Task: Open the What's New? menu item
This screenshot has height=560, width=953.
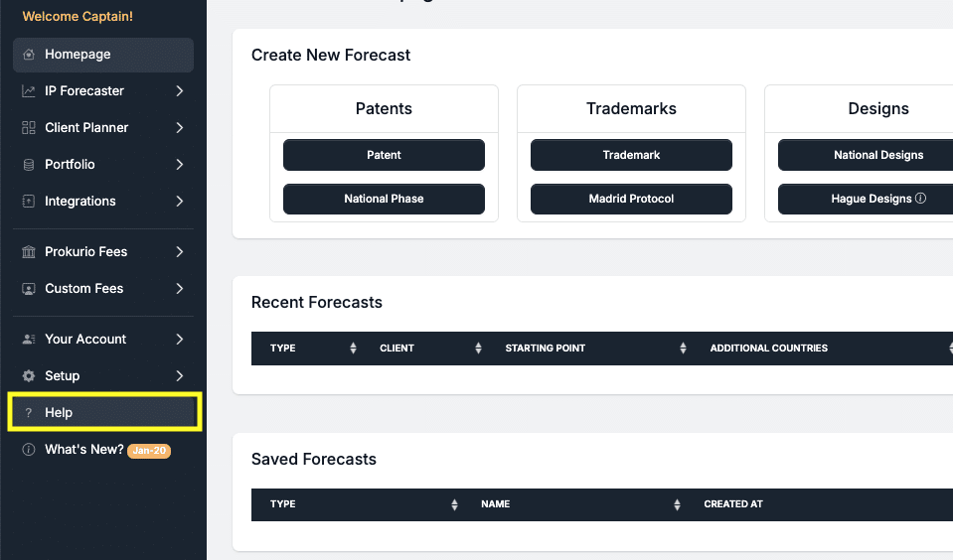Action: pos(84,450)
